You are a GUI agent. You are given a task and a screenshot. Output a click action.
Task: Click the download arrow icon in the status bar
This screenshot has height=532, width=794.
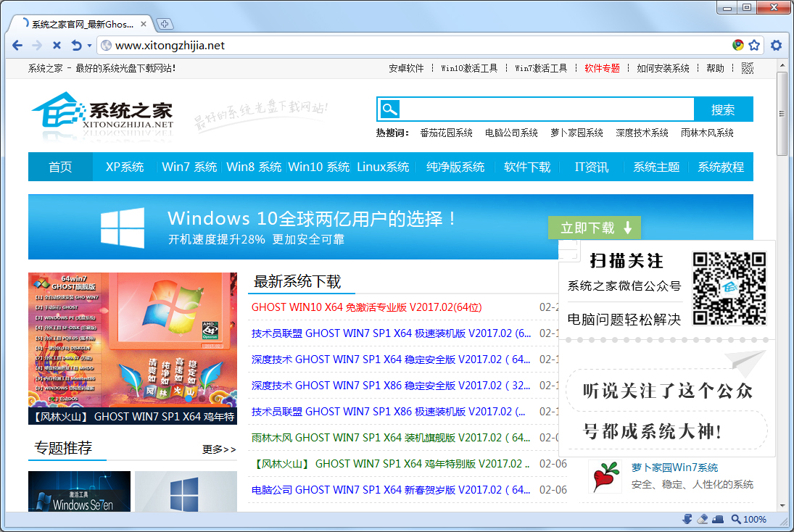tap(687, 519)
